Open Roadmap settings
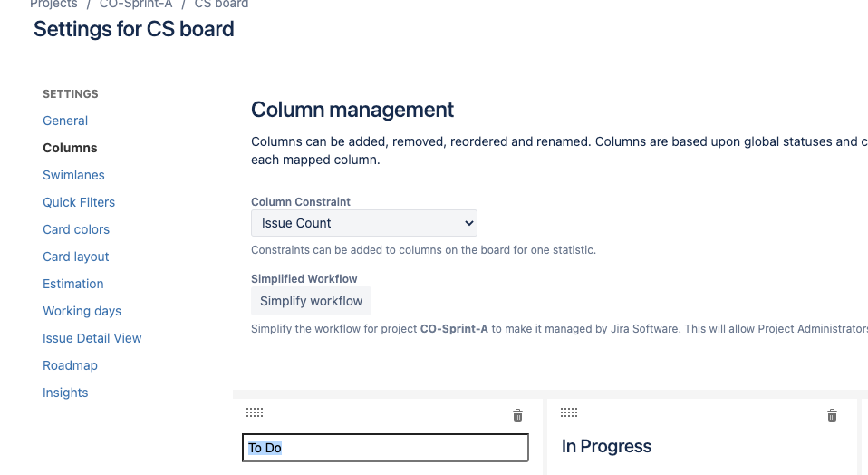This screenshot has width=868, height=475. pyautogui.click(x=70, y=364)
